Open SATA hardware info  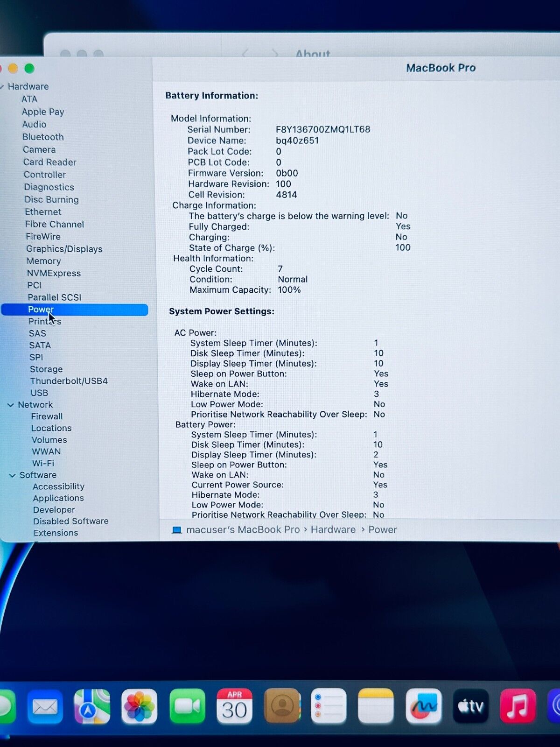[x=40, y=345]
